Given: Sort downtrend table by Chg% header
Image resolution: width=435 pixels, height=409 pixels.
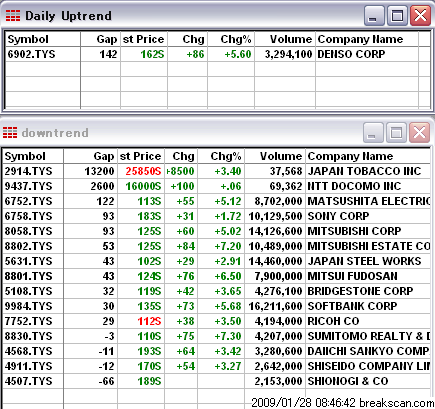Looking at the screenshot, I should tap(221, 156).
